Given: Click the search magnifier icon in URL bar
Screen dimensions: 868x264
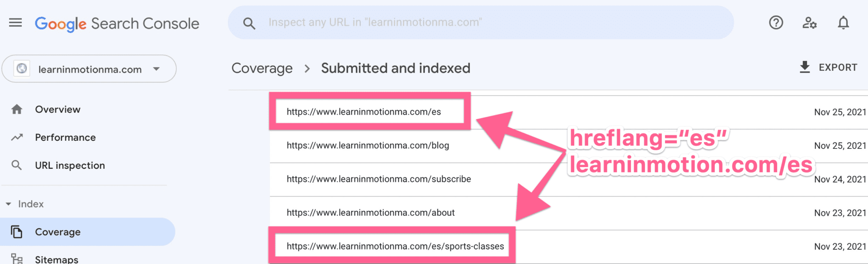Looking at the screenshot, I should [x=249, y=23].
